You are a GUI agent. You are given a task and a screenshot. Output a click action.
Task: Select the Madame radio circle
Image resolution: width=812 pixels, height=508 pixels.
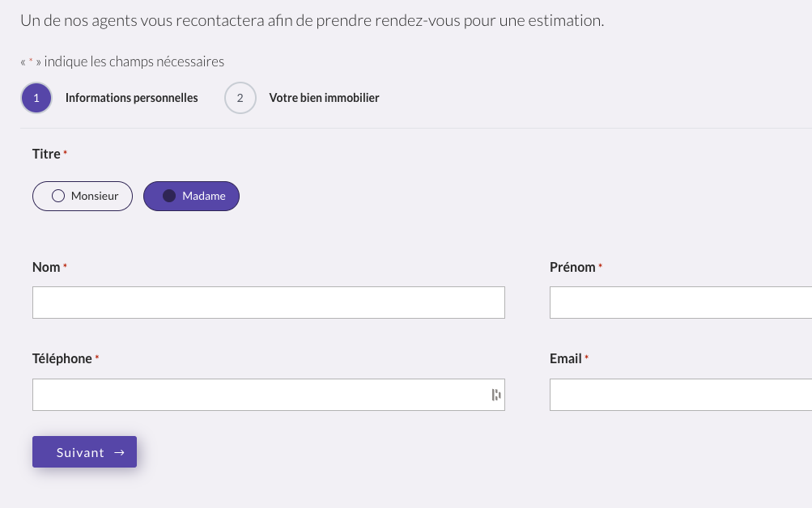169,196
